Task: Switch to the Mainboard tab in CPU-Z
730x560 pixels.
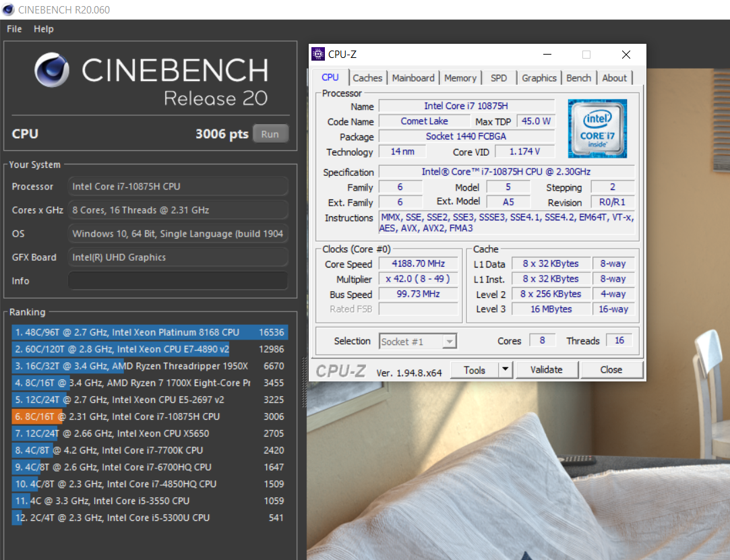Action: [x=413, y=77]
